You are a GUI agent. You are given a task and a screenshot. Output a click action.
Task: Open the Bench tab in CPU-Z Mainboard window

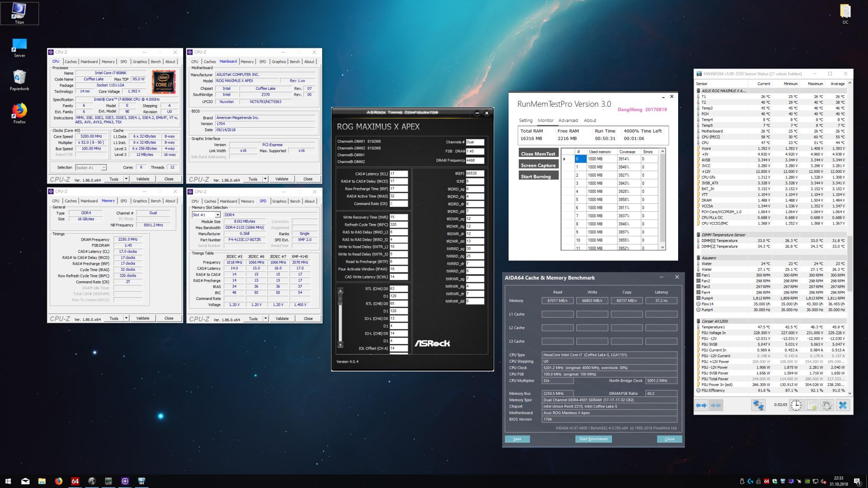pos(295,62)
